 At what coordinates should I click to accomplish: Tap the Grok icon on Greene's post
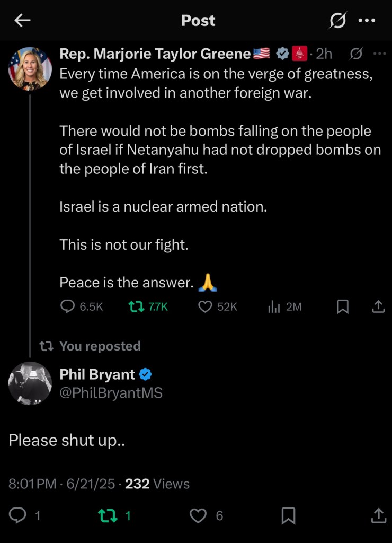point(357,54)
